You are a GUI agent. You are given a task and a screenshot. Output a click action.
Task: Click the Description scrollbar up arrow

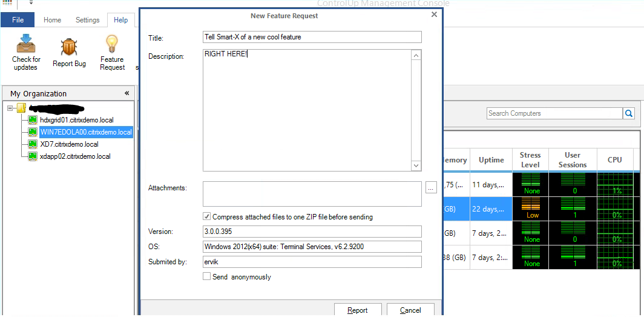[416, 56]
